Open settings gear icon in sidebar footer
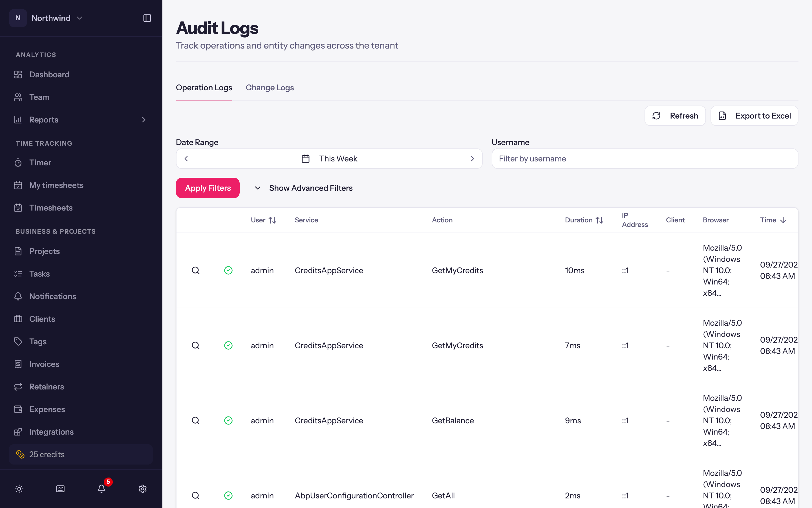The image size is (812, 508). click(143, 489)
